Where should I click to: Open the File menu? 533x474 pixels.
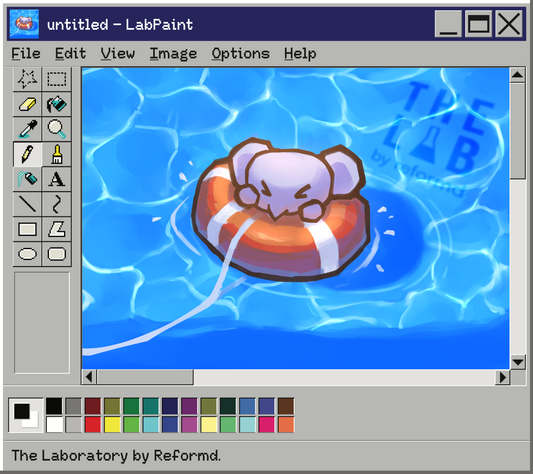(26, 54)
